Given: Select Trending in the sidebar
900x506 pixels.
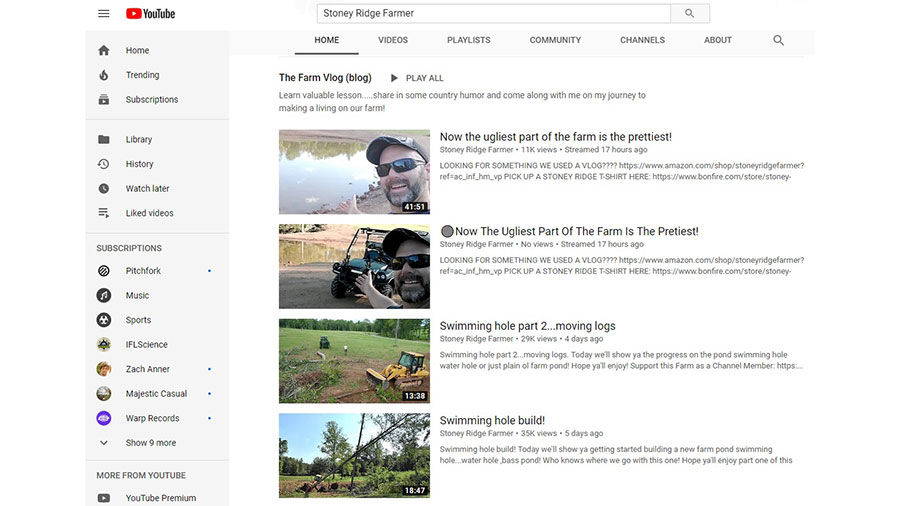Looking at the screenshot, I should [142, 75].
